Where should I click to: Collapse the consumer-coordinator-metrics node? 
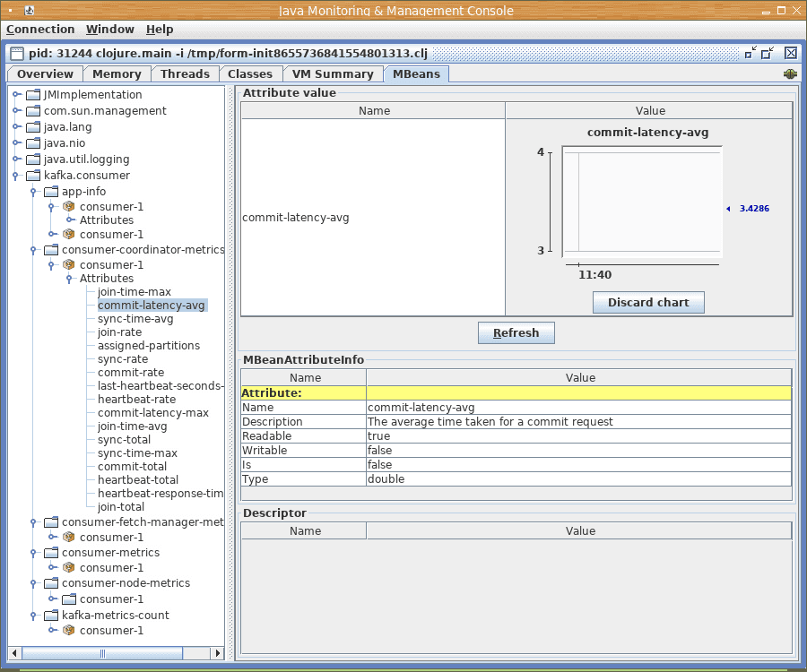pos(34,249)
